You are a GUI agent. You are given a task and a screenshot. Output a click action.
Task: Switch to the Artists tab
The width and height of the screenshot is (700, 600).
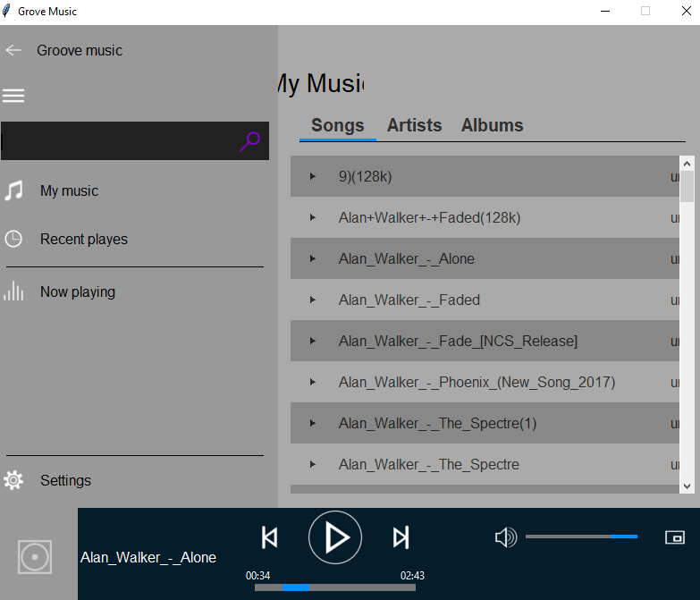pyautogui.click(x=414, y=125)
